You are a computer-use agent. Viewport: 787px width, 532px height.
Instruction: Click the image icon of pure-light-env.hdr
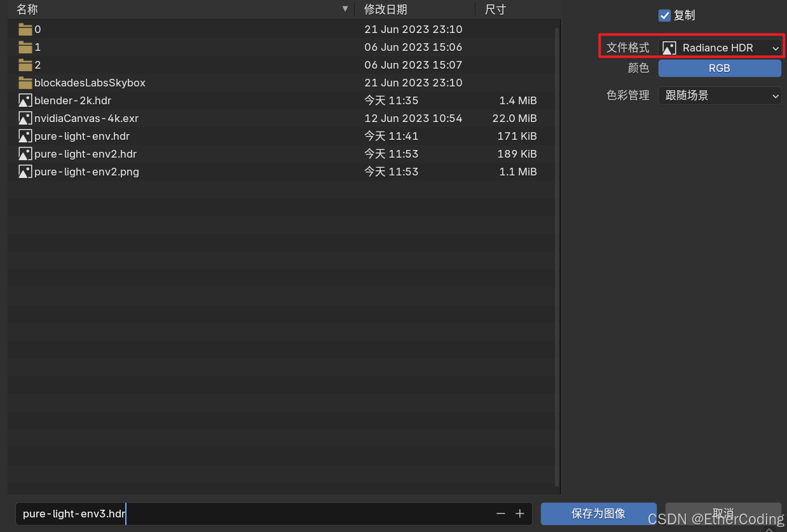(x=25, y=136)
